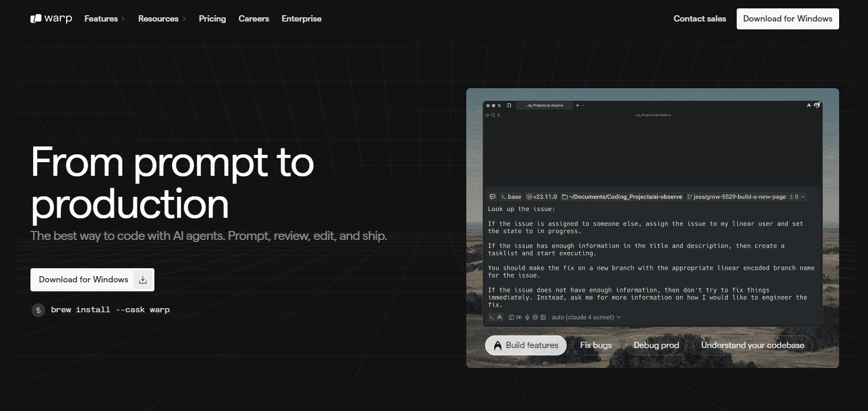The height and width of the screenshot is (411, 868).
Task: Click the Warp logo in the navbar
Action: tap(51, 19)
